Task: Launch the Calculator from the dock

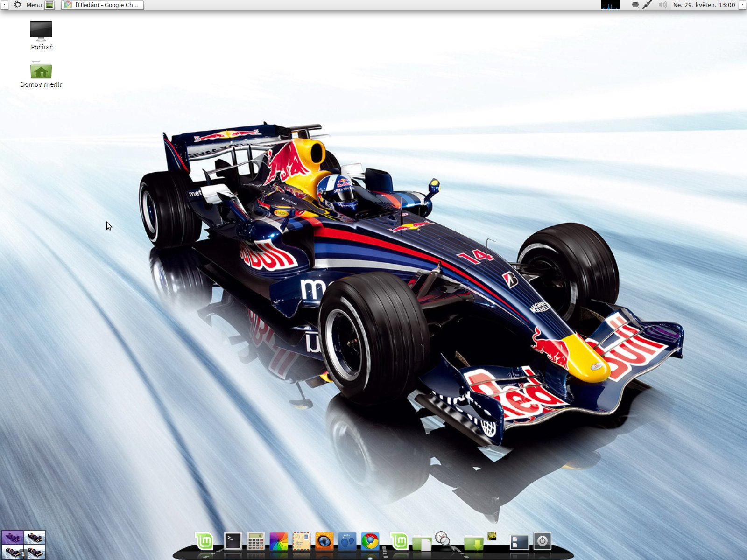Action: (x=255, y=542)
